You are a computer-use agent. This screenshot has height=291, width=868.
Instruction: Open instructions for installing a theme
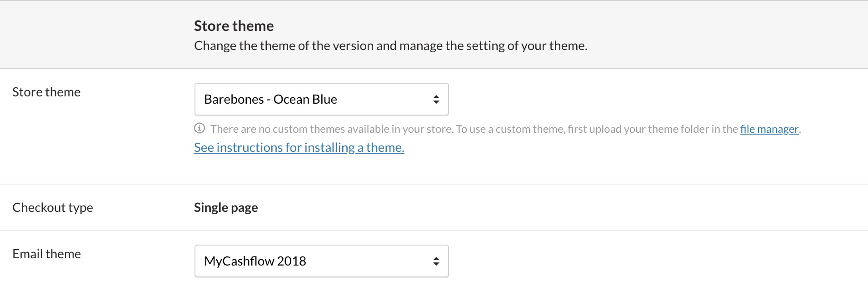(299, 148)
